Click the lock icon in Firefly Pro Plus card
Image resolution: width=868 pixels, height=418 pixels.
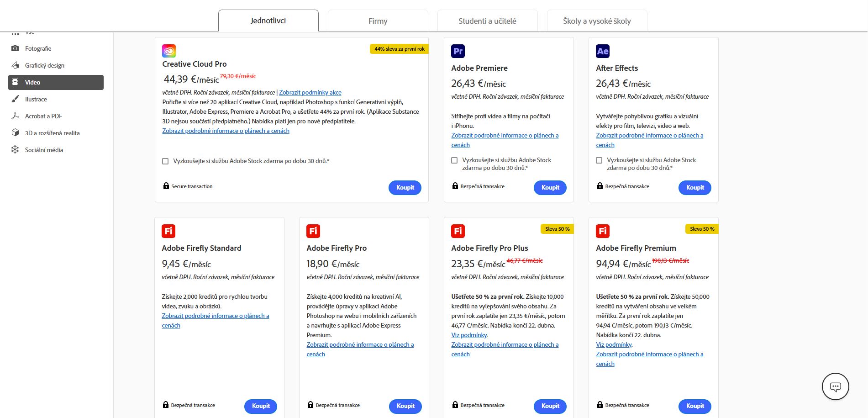(455, 405)
